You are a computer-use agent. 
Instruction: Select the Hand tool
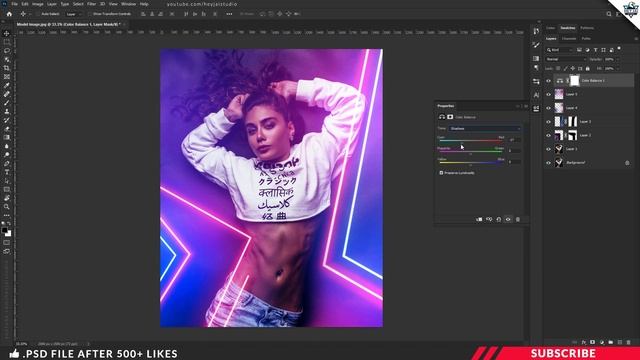pos(7,198)
